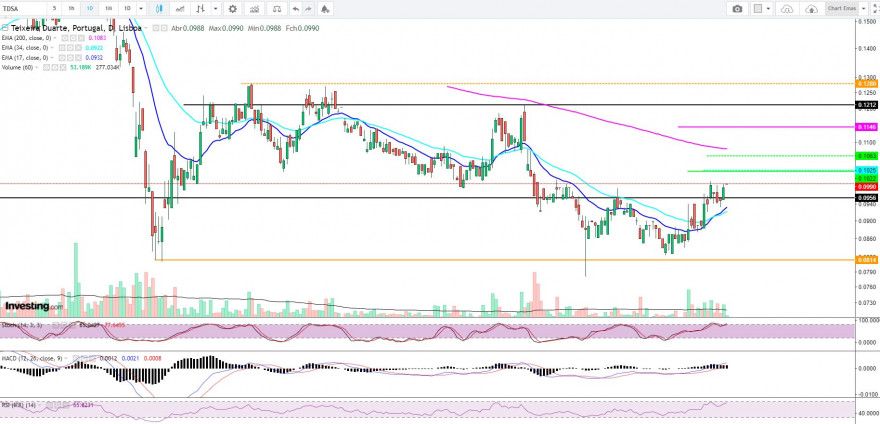Toggle visibility of EMA 200 indicator

[x=65, y=38]
